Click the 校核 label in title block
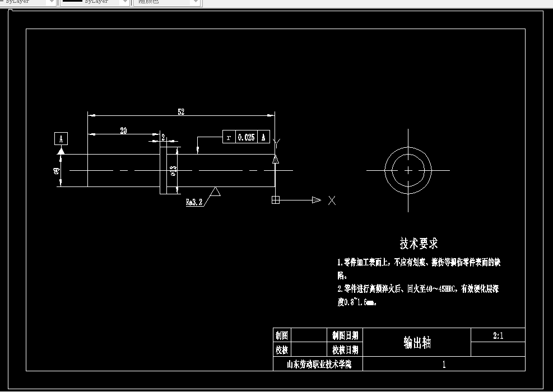Viewport: 553px width, 392px height. (282, 349)
